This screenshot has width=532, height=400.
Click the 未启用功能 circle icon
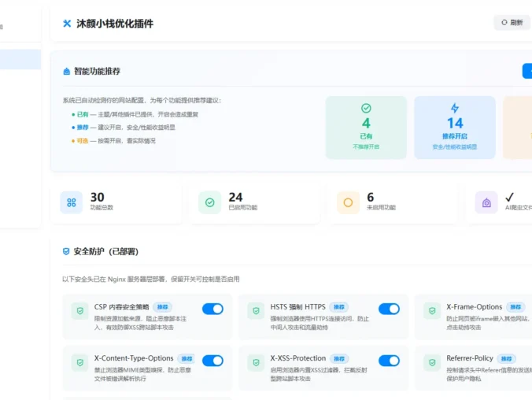348,202
